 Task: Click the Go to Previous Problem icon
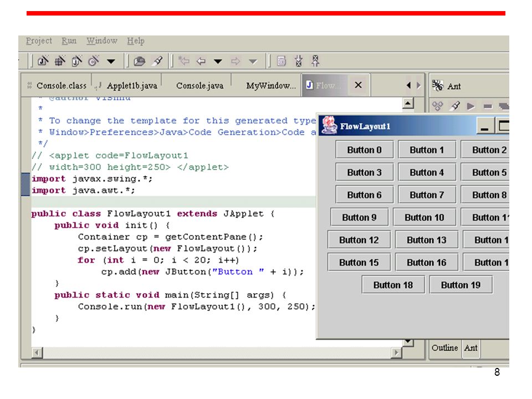point(315,61)
